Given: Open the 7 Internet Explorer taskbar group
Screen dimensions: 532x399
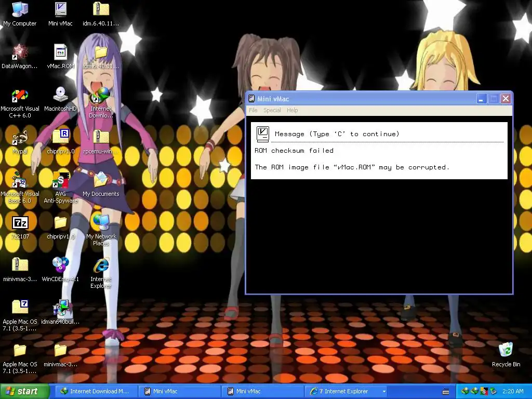Looking at the screenshot, I should pyautogui.click(x=346, y=392).
